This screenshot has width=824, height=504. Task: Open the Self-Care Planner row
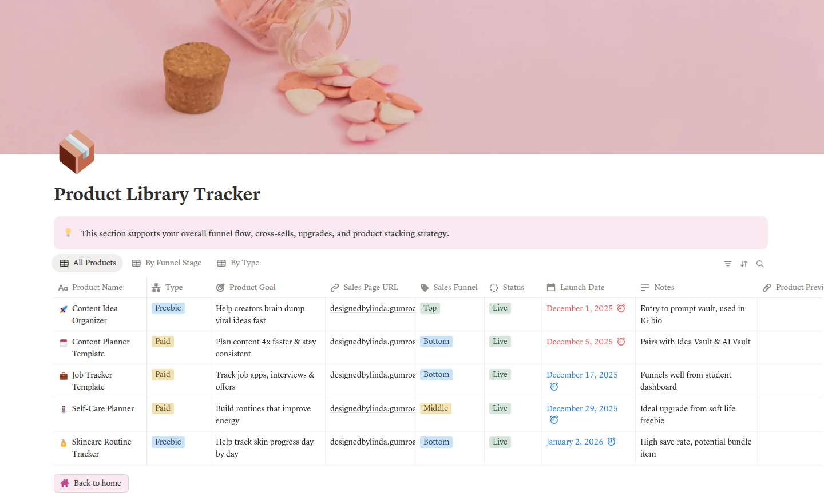tap(103, 408)
